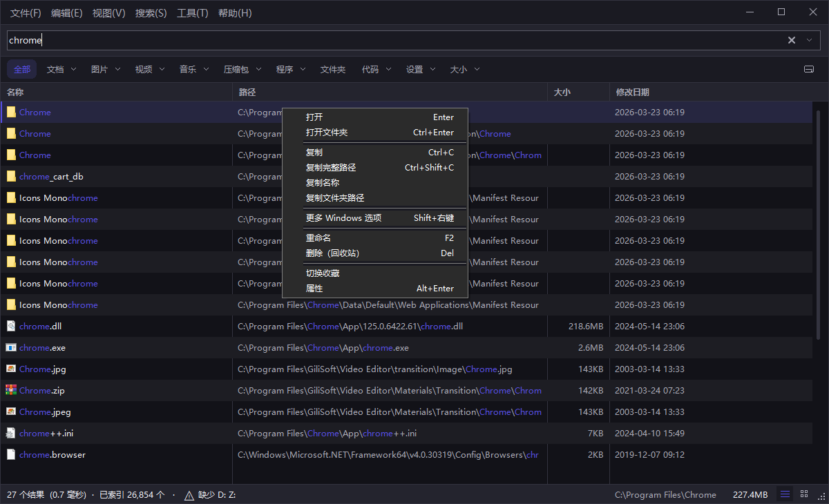This screenshot has height=504, width=829.
Task: Expand the 视频 filter dropdown arrow
Action: pos(162,69)
